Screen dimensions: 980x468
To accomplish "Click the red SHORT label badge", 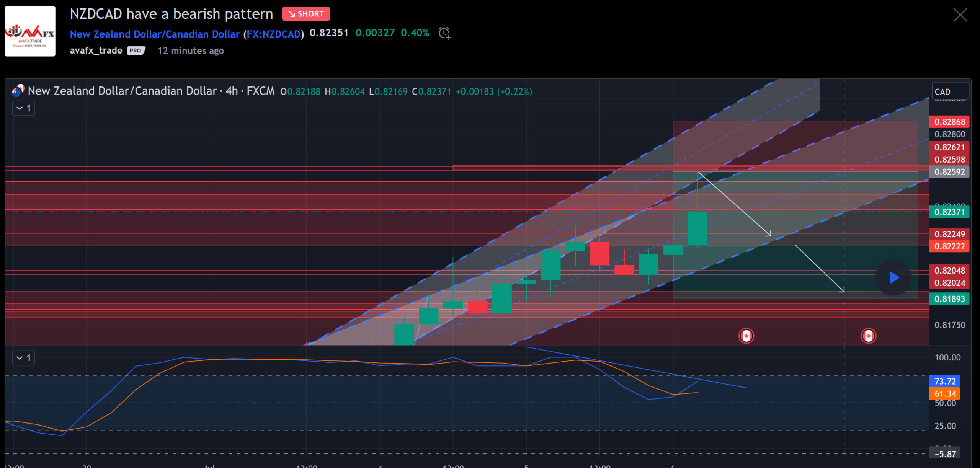I will click(x=306, y=14).
